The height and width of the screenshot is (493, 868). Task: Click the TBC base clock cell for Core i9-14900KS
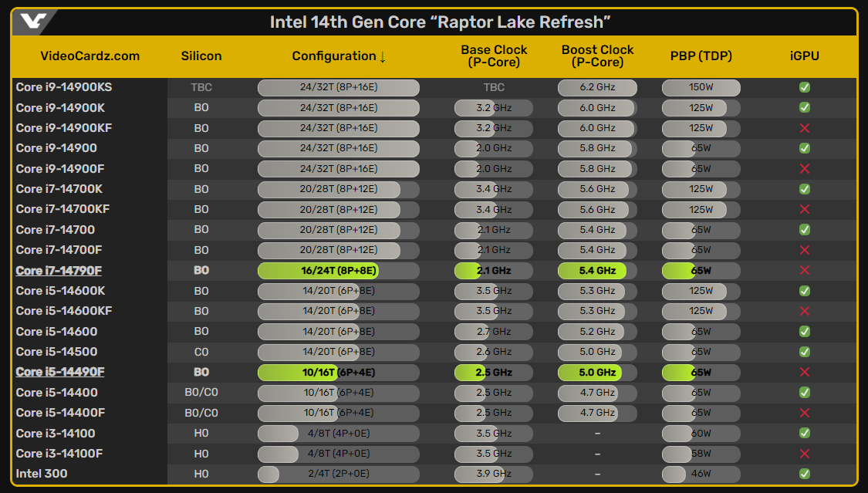point(494,87)
